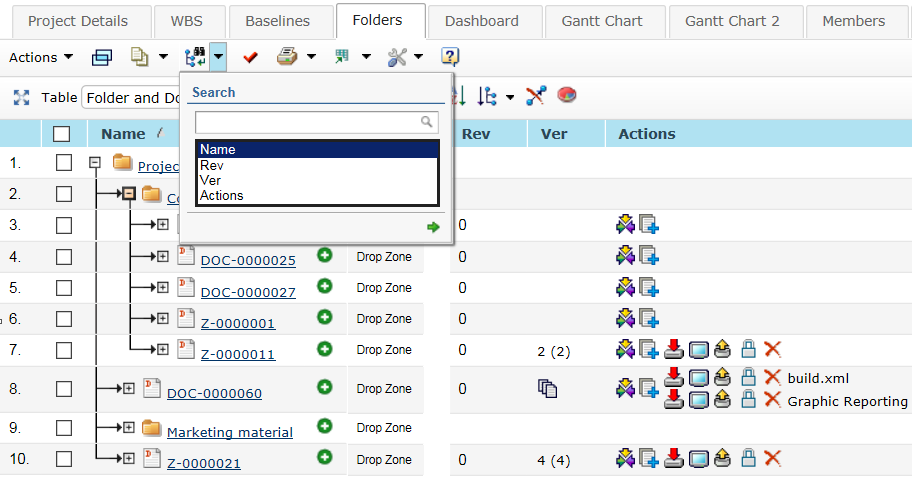Click the printer icon in the toolbar
912x481 pixels.
[287, 57]
